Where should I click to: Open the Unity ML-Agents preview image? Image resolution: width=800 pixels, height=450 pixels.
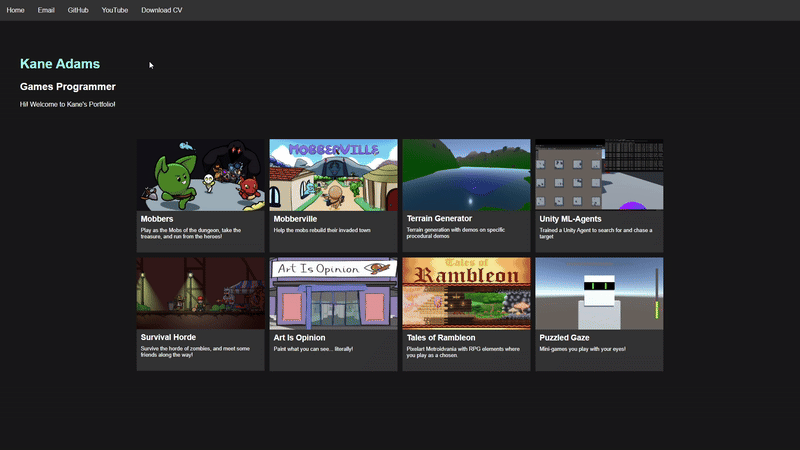click(598, 174)
